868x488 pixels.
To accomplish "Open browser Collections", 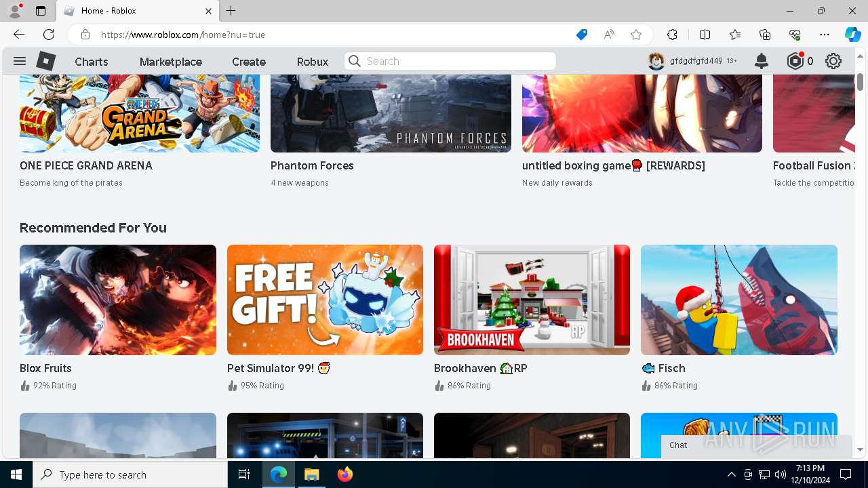I will click(x=765, y=35).
